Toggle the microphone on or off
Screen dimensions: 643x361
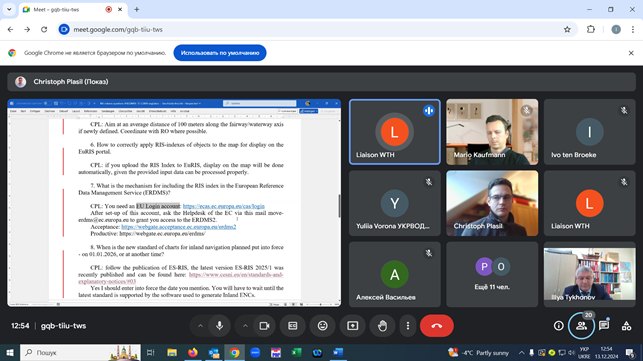[219, 326]
